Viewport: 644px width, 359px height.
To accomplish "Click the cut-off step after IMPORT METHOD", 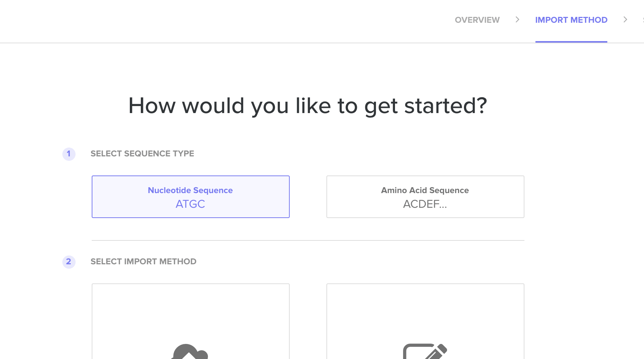I will pos(643,20).
